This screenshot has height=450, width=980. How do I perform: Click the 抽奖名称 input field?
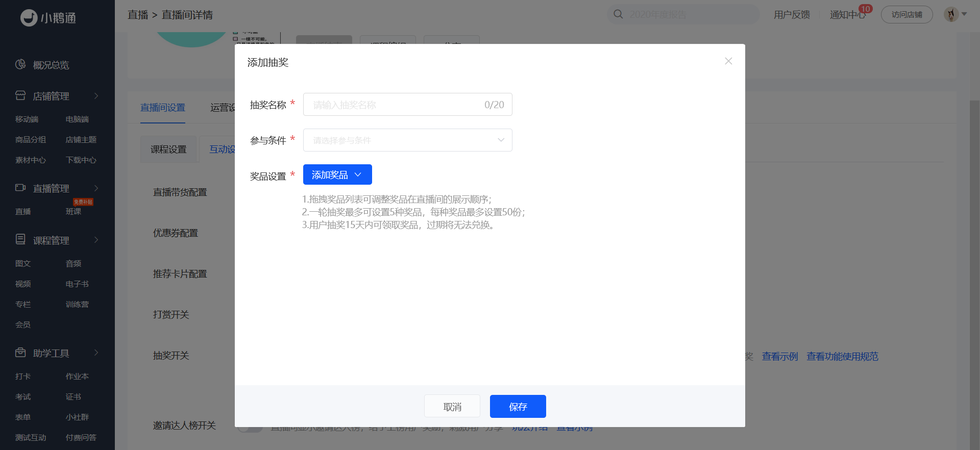point(407,105)
